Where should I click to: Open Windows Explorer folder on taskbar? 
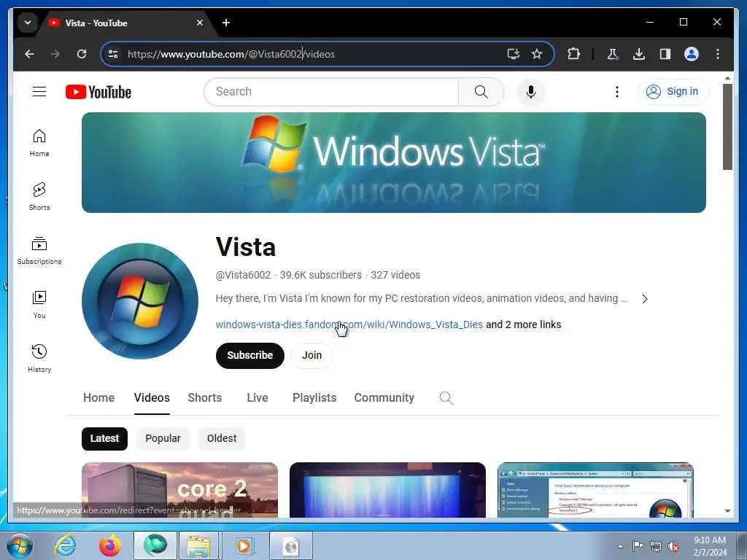[199, 545]
